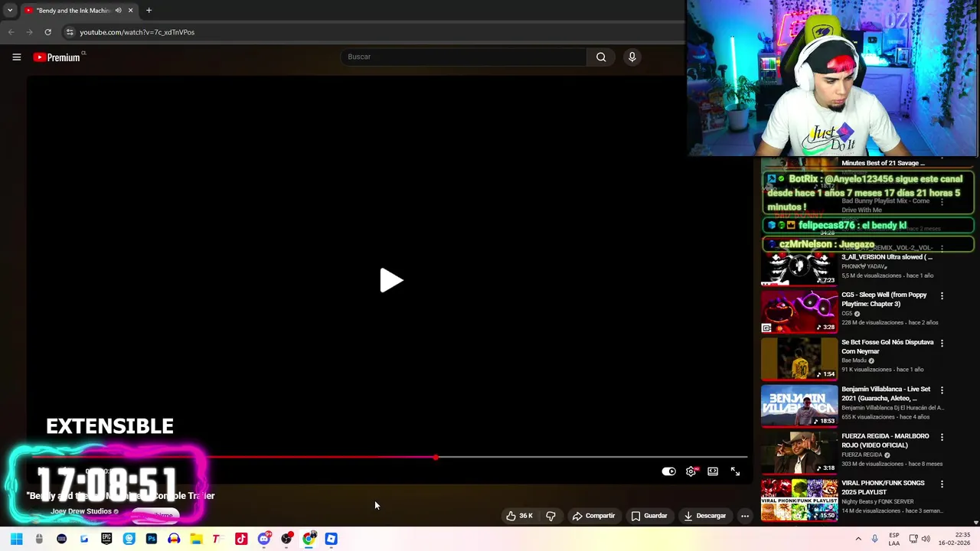Open Benjamin Villablanca - Live Set title

pyautogui.click(x=886, y=393)
